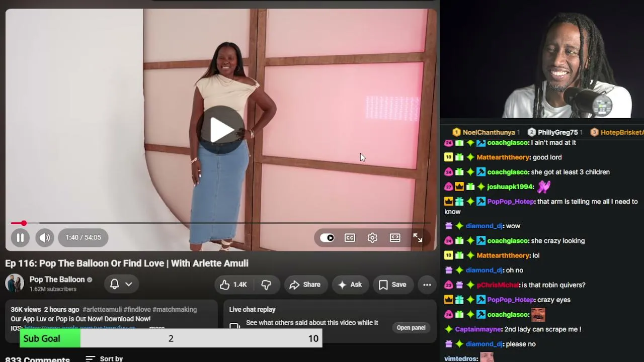The width and height of the screenshot is (644, 362).
Task: Open the Sort by comments dropdown
Action: click(x=104, y=358)
